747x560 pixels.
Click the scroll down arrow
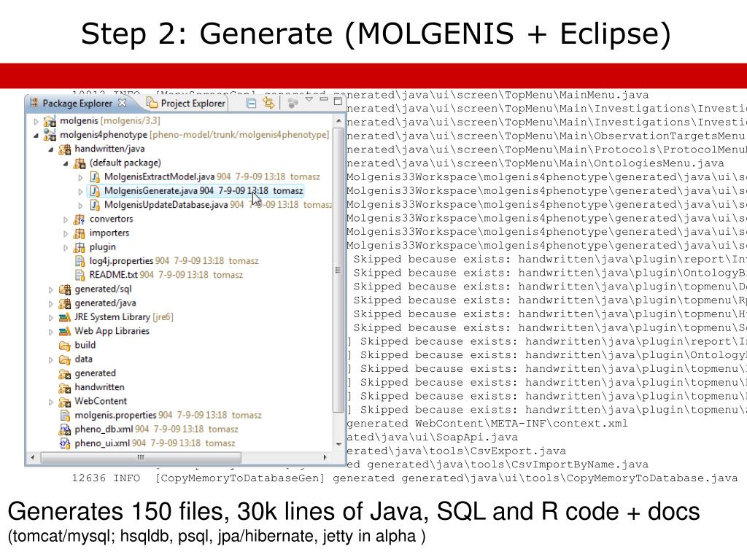click(338, 444)
